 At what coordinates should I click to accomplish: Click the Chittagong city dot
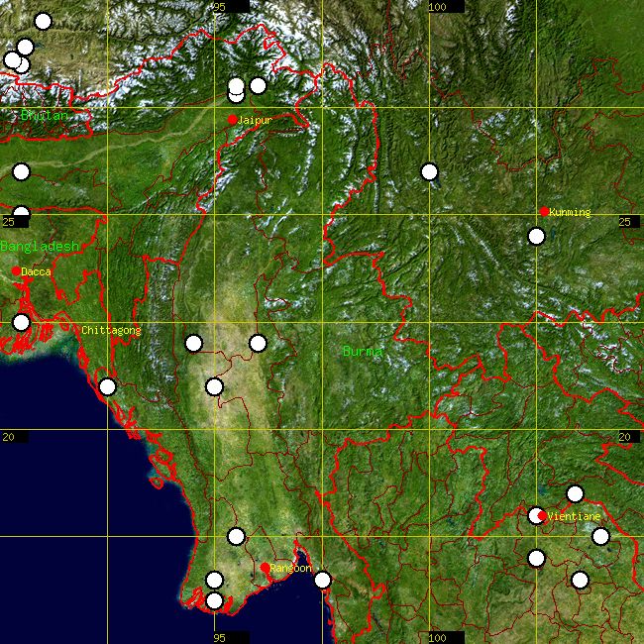(76, 329)
